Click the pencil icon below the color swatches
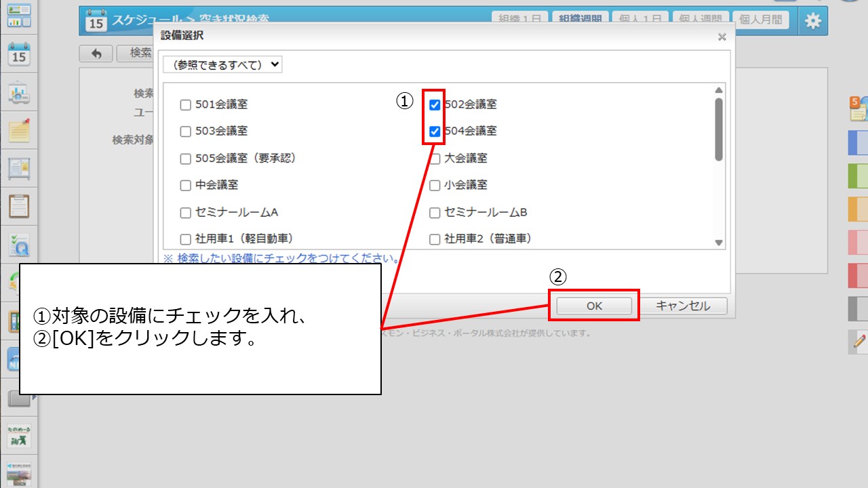Viewport: 868px width, 488px height. coord(860,341)
